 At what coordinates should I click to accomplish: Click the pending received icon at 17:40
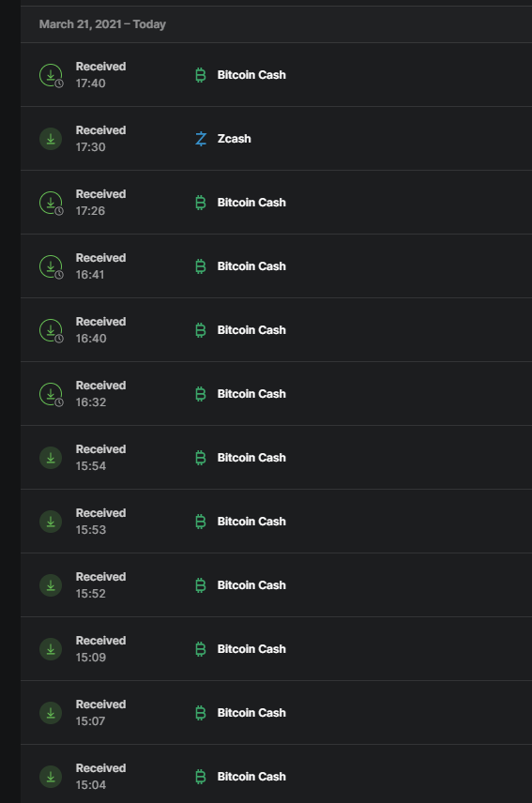click(52, 75)
